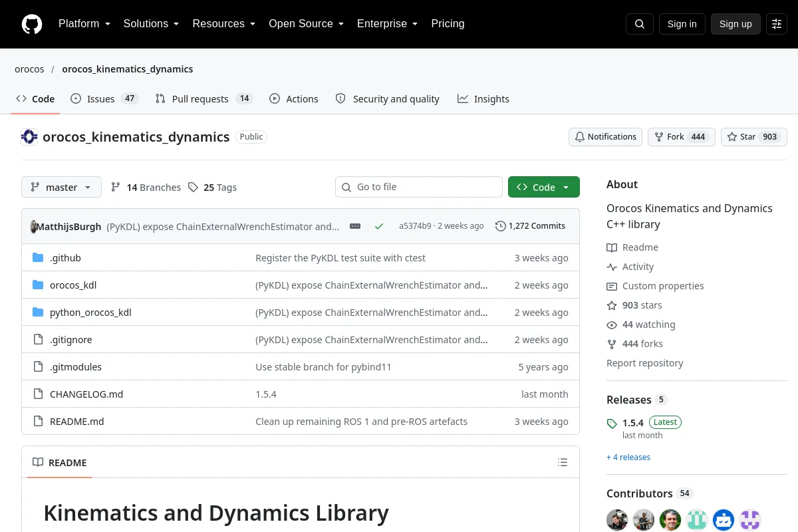Screen dimensions: 798x532
Task: Switch to the Insights tab
Action: click(x=483, y=99)
